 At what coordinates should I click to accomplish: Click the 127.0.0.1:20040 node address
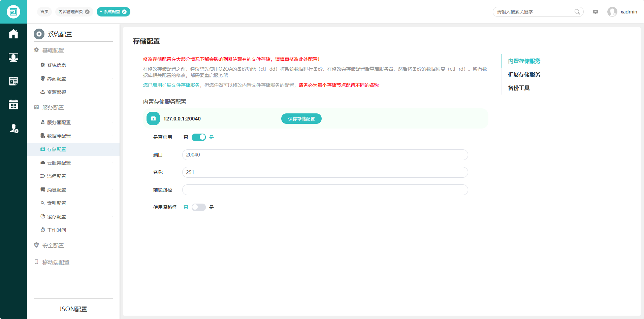182,118
